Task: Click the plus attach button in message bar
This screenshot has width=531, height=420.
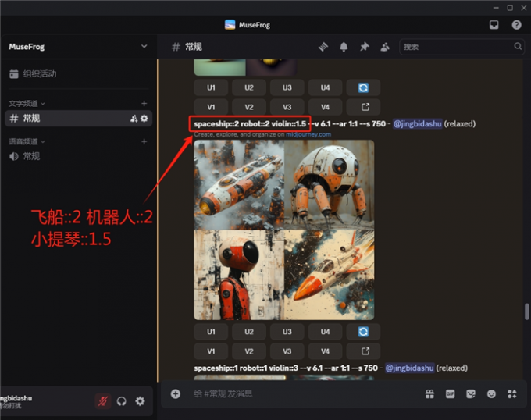Action: coord(176,393)
